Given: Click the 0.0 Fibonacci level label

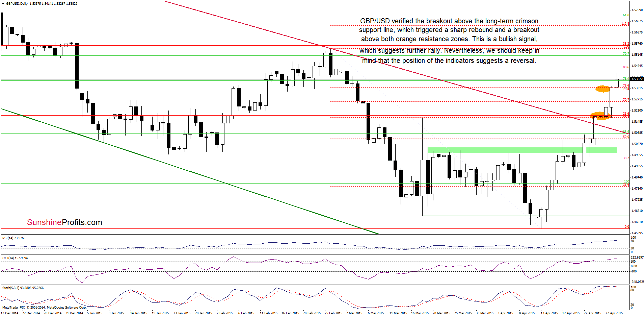Looking at the screenshot, I should (627, 227).
